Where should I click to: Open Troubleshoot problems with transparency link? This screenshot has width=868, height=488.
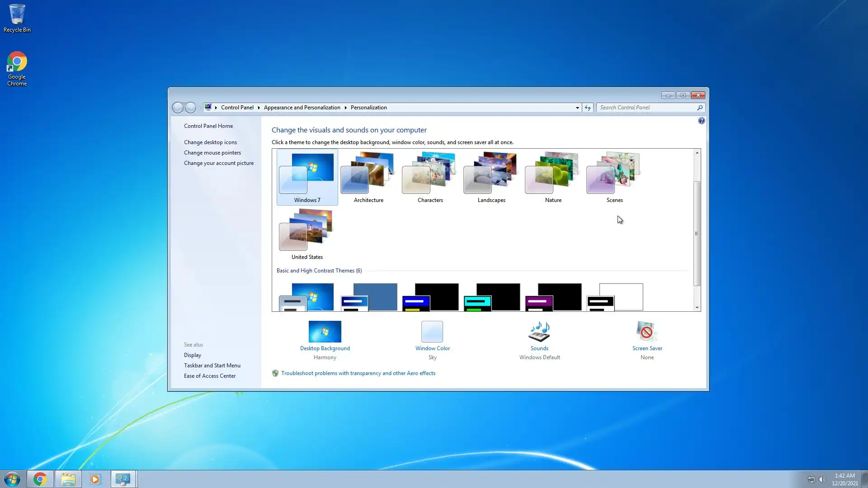pyautogui.click(x=358, y=373)
